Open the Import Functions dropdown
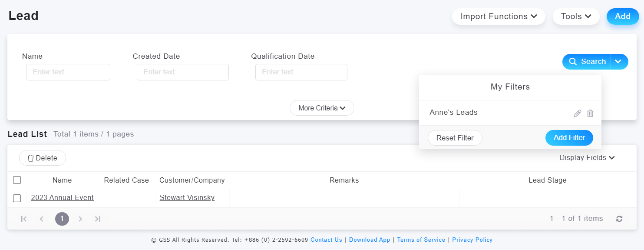This screenshot has height=250, width=644. click(499, 17)
